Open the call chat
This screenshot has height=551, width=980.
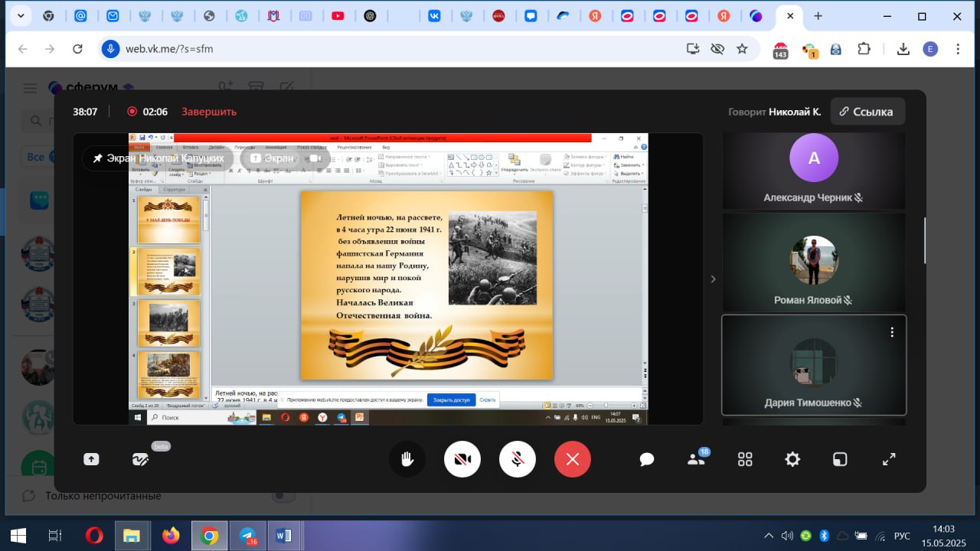tap(647, 459)
